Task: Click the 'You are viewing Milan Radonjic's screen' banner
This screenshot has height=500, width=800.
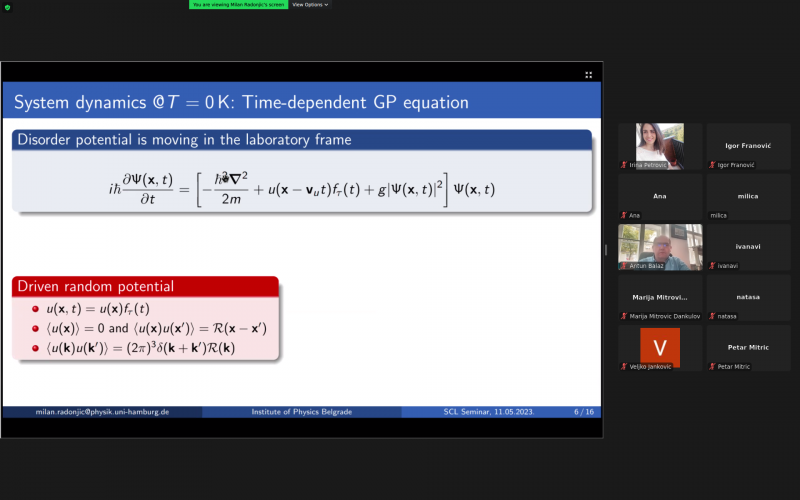Action: [x=238, y=5]
